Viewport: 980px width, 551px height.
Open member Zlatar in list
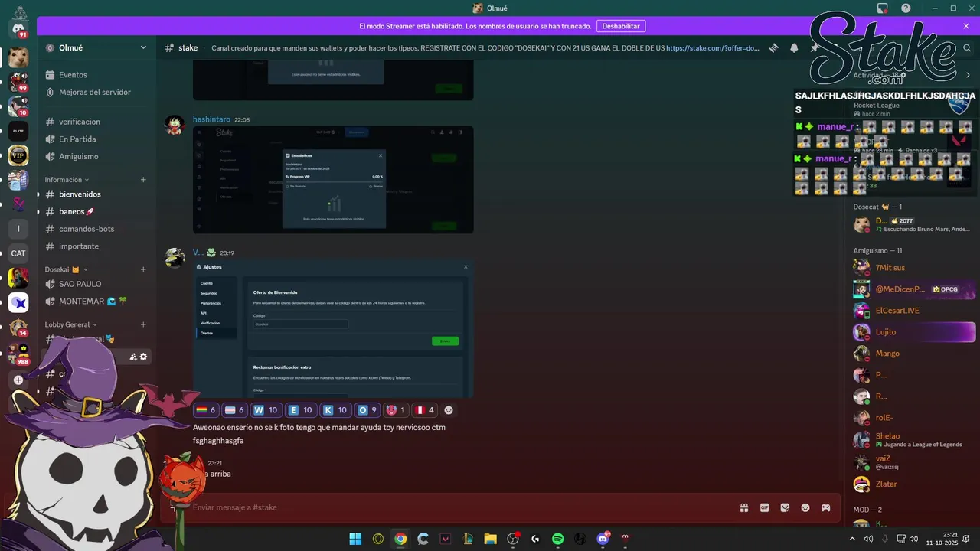point(914,484)
